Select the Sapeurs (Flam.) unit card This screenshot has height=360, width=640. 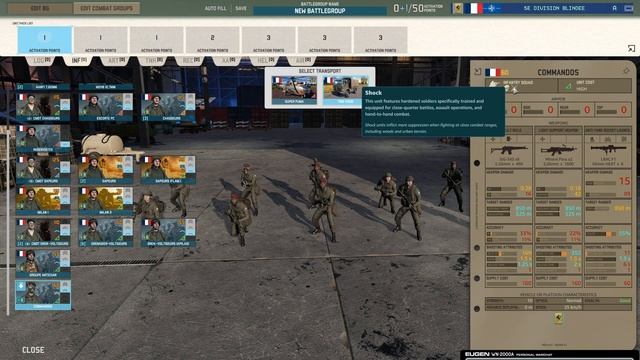coord(168,170)
